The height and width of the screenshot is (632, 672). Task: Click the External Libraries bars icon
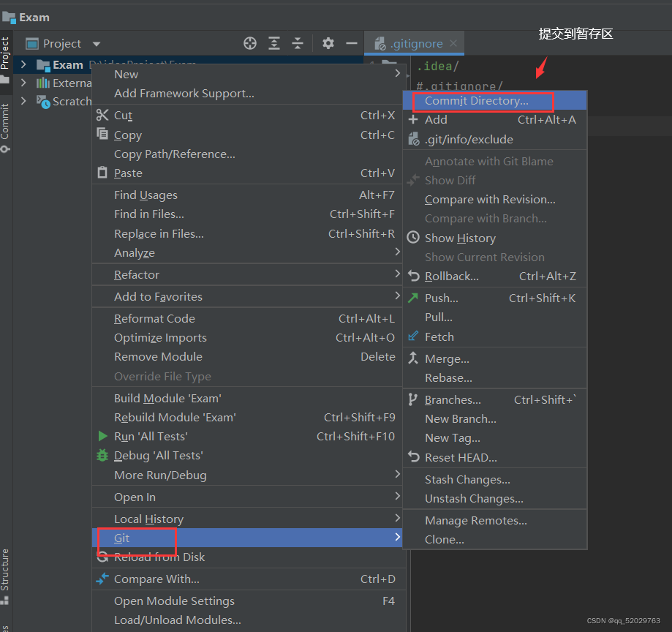(43, 83)
